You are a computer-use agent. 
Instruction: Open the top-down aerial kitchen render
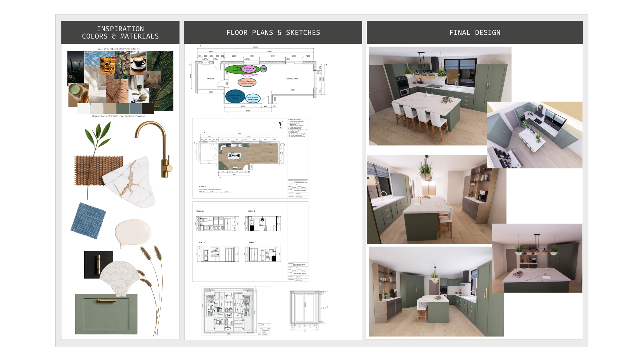535,135
